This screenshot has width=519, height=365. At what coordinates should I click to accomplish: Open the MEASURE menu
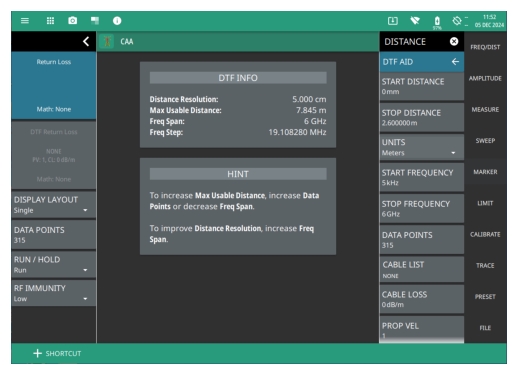(485, 109)
